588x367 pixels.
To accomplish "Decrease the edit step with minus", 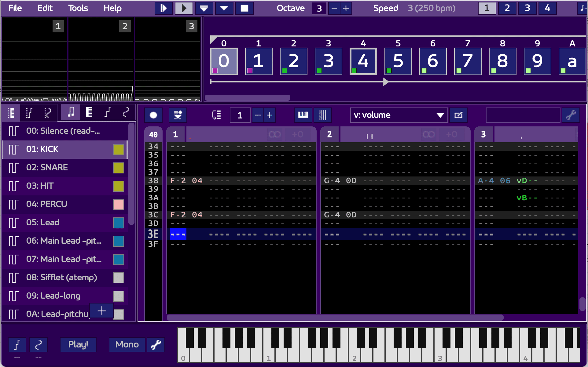I will click(258, 115).
